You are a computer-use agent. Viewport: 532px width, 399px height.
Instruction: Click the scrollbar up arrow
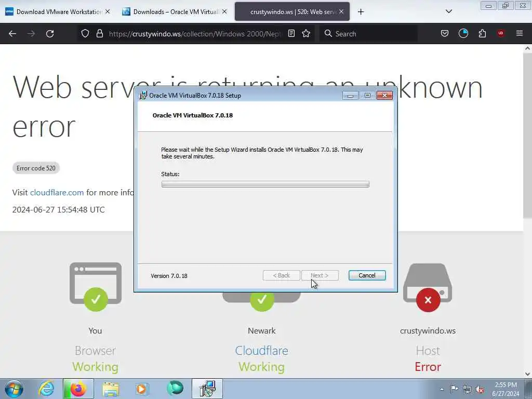(528, 48)
